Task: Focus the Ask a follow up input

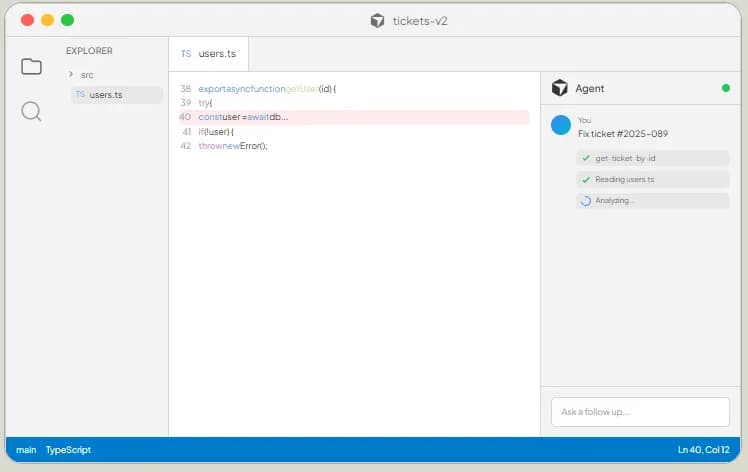Action: coord(640,412)
